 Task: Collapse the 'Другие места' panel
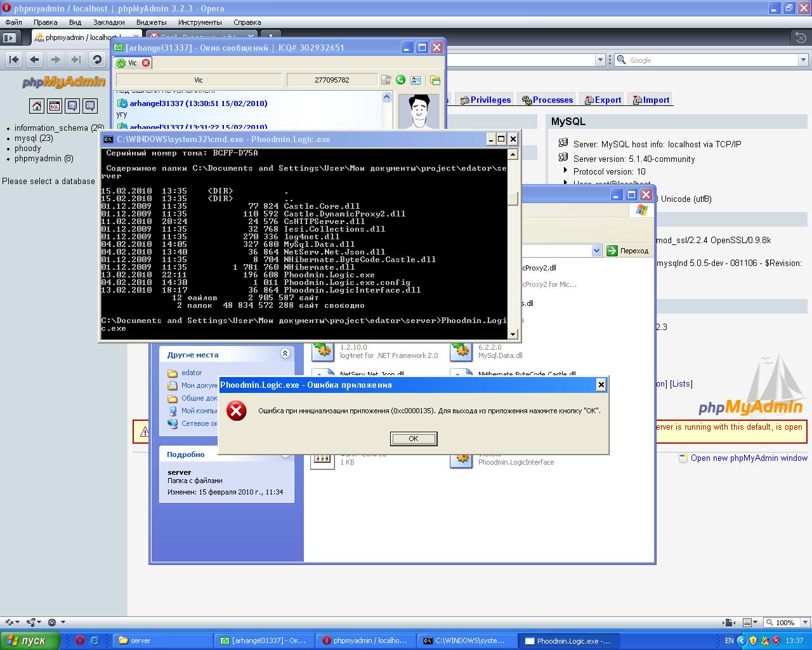click(x=285, y=354)
